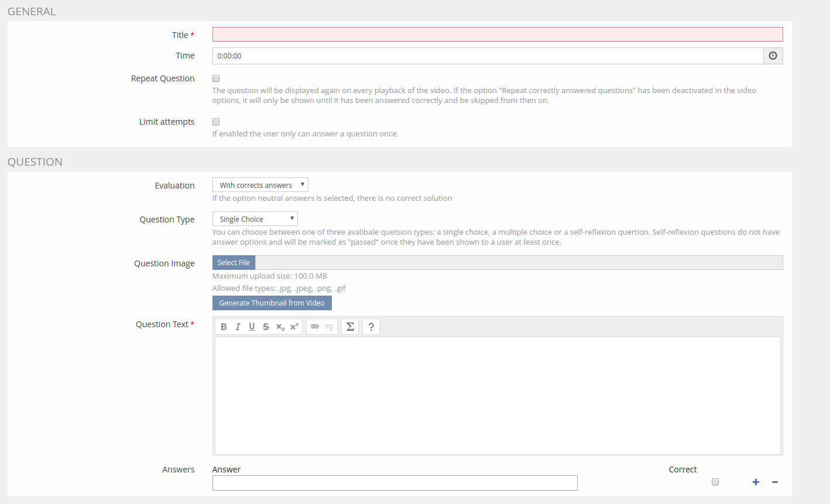Apply superscript formatting
This screenshot has width=830, height=504.
(294, 327)
